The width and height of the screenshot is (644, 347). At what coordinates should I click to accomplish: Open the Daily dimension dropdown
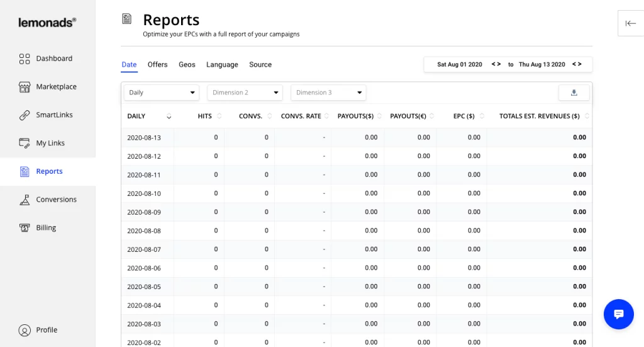(162, 93)
